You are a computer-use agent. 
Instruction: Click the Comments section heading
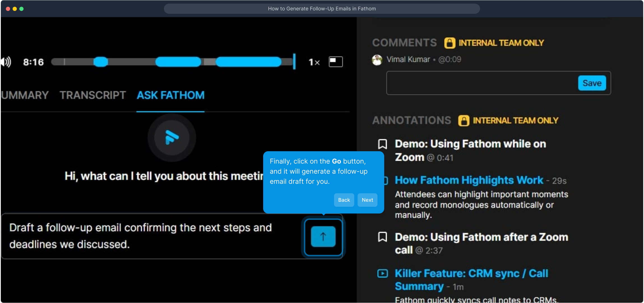point(404,43)
